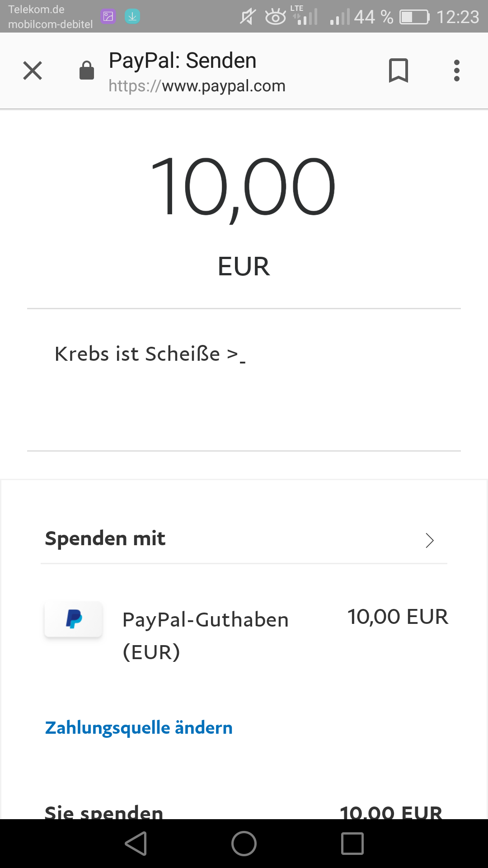
Task: Tap the secure lock icon
Action: [x=86, y=71]
